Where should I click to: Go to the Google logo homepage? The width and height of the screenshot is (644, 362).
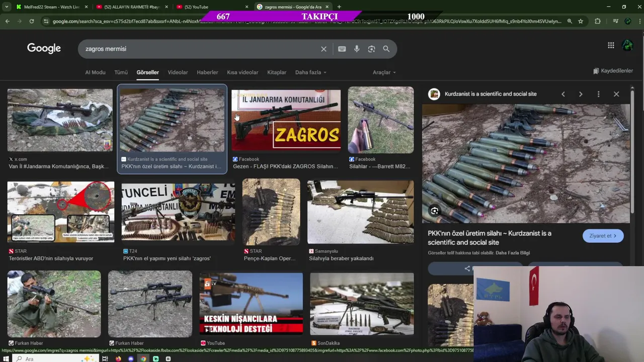click(44, 48)
